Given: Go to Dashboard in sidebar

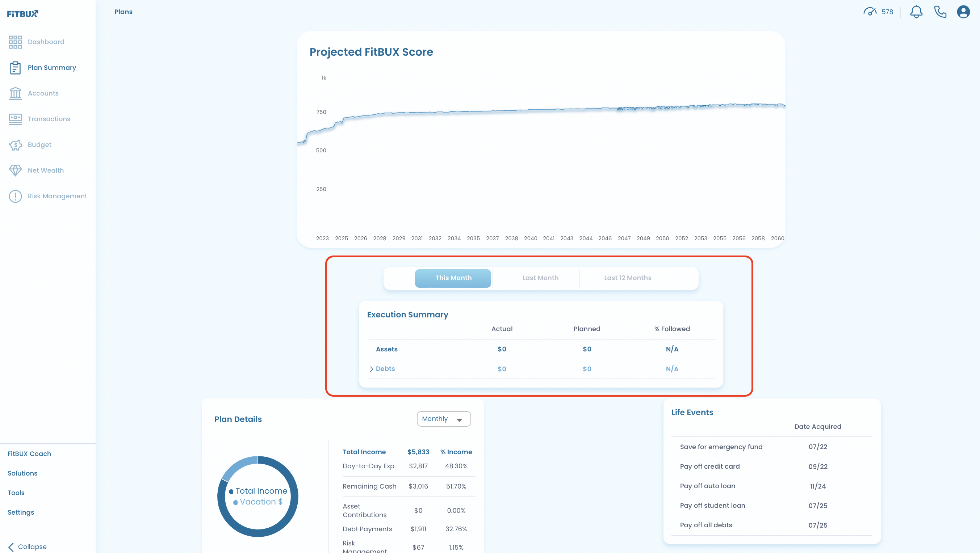Looking at the screenshot, I should [46, 42].
